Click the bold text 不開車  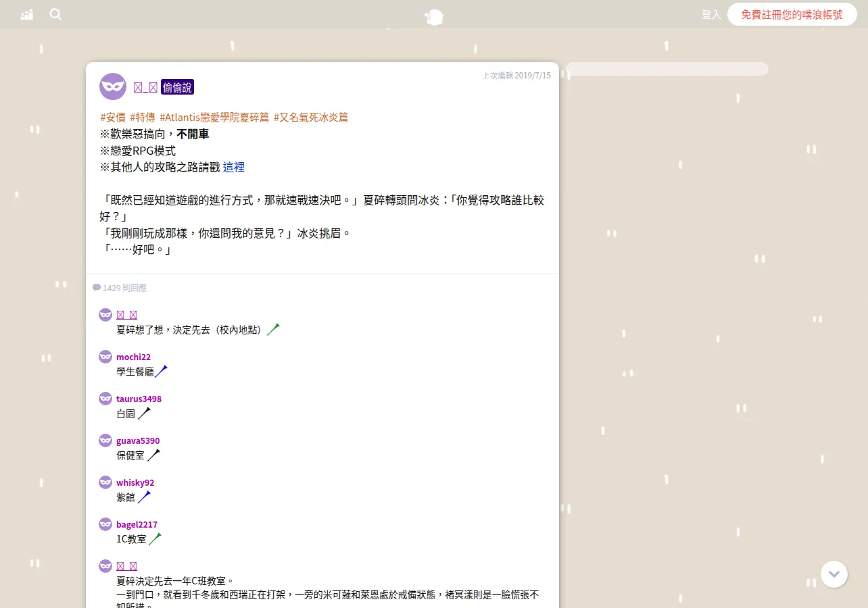(193, 134)
